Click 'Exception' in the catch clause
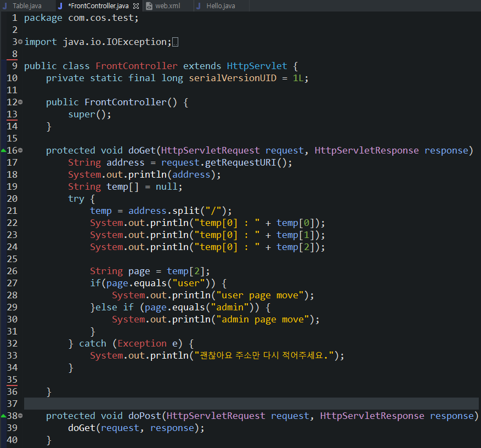This screenshot has width=481, height=448. 142,343
